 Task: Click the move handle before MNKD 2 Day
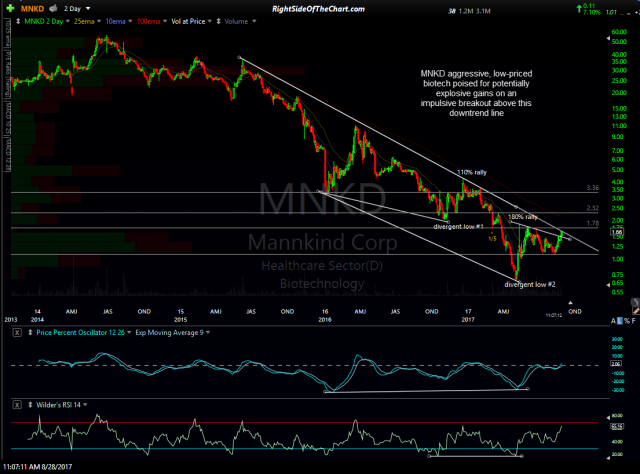(x=18, y=21)
